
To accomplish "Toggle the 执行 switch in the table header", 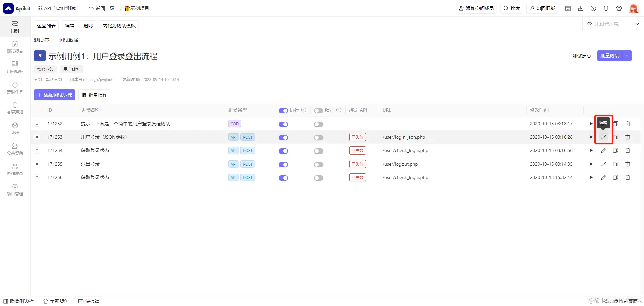I will tap(283, 111).
